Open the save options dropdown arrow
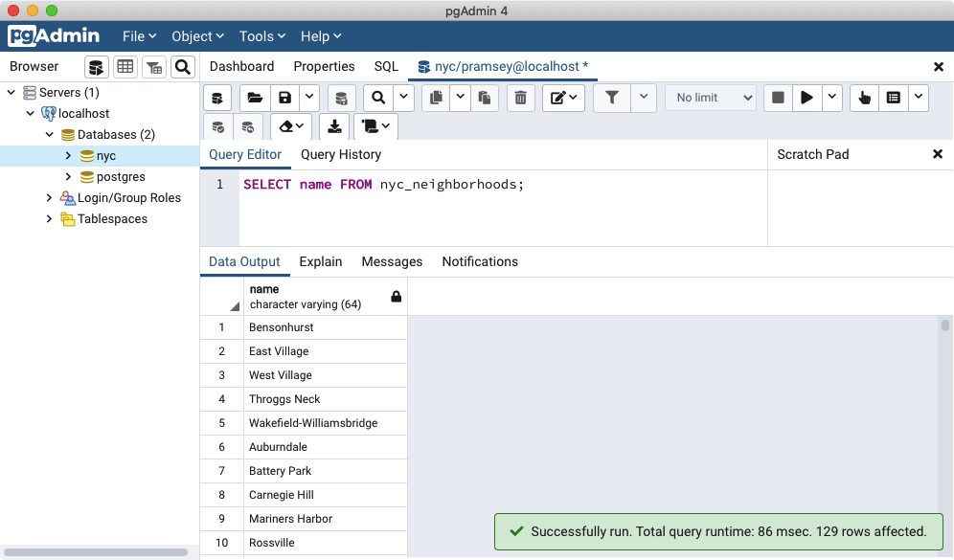This screenshot has width=954, height=560. click(308, 98)
